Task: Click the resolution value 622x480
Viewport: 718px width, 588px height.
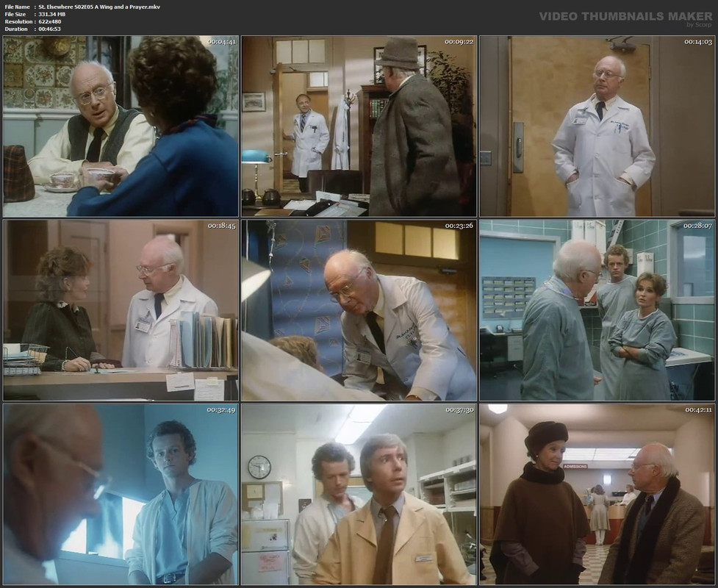Action: pyautogui.click(x=50, y=21)
